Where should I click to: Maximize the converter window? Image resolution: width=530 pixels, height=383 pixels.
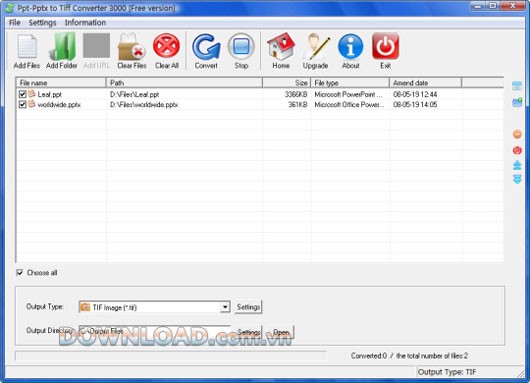coord(493,6)
